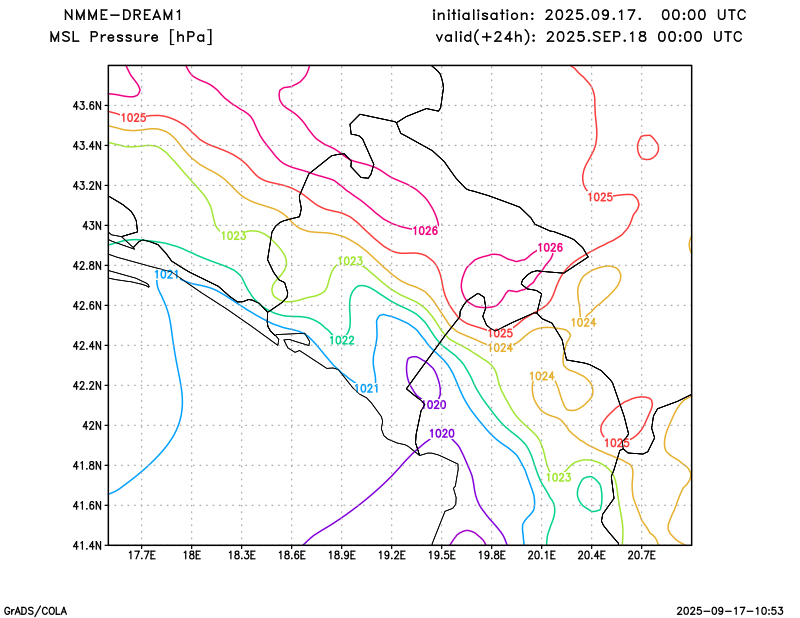Click the purple 1020 label just below 42N
The width and height of the screenshot is (800, 618).
pos(442,434)
